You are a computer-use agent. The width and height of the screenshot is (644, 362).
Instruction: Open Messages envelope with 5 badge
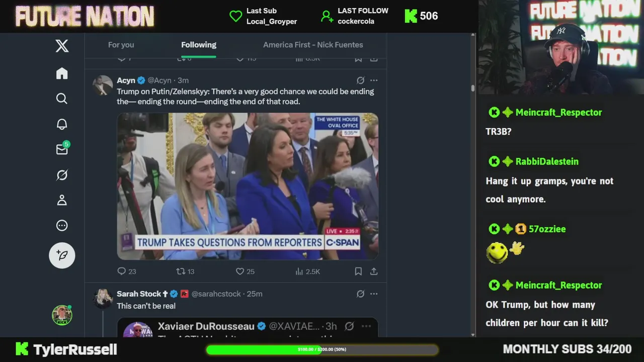coord(62,149)
